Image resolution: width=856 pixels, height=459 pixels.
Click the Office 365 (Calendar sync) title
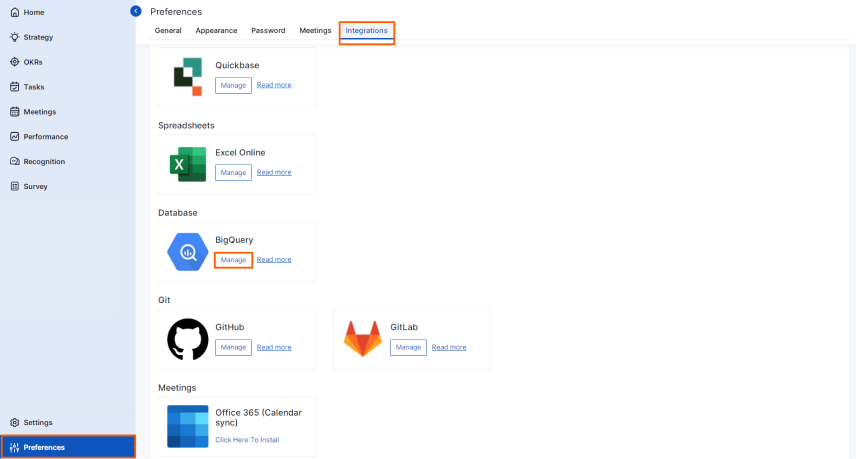258,418
